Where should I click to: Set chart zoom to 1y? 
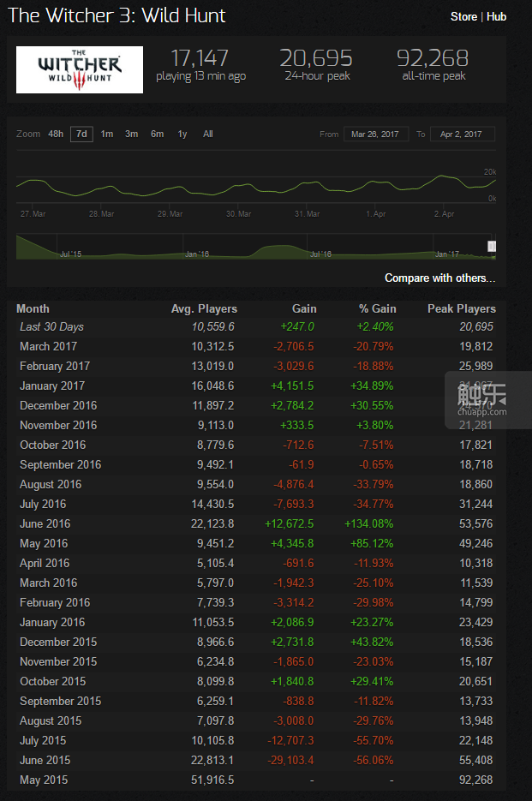(x=182, y=134)
